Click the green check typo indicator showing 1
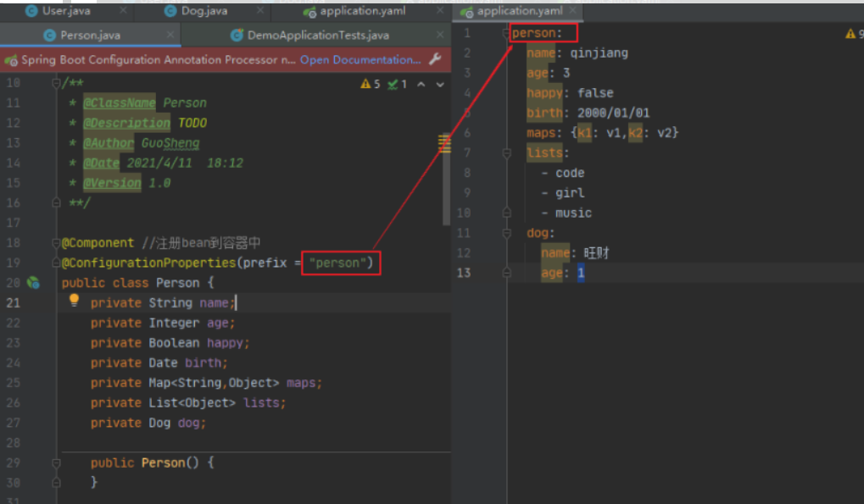The image size is (864, 504). pyautogui.click(x=398, y=84)
